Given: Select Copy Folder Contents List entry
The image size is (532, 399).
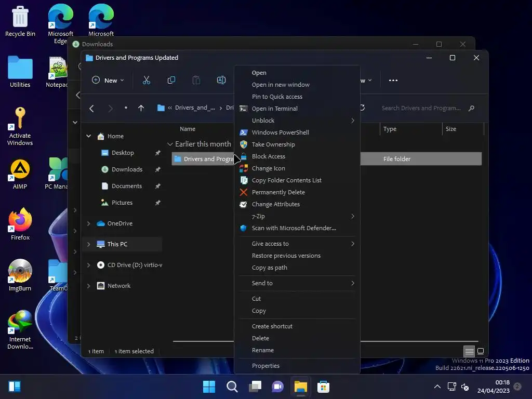Looking at the screenshot, I should pos(297,180).
